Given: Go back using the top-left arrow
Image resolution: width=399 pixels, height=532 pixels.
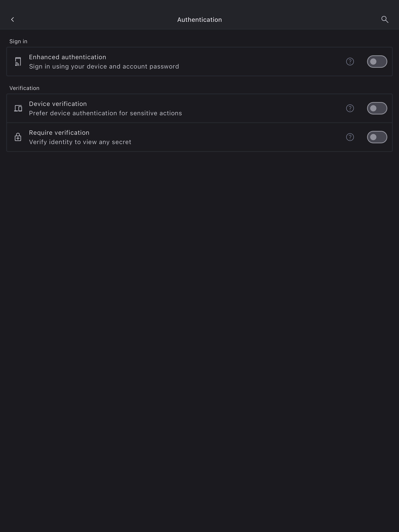Looking at the screenshot, I should (12, 19).
